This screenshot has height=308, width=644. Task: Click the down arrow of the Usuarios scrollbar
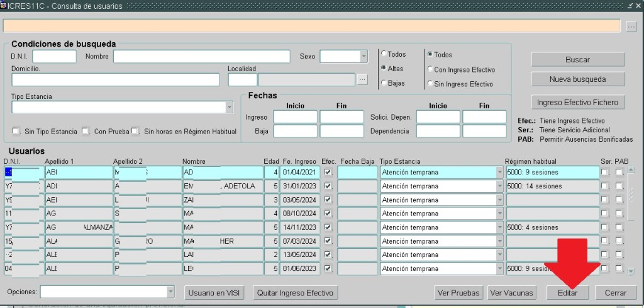(x=631, y=271)
